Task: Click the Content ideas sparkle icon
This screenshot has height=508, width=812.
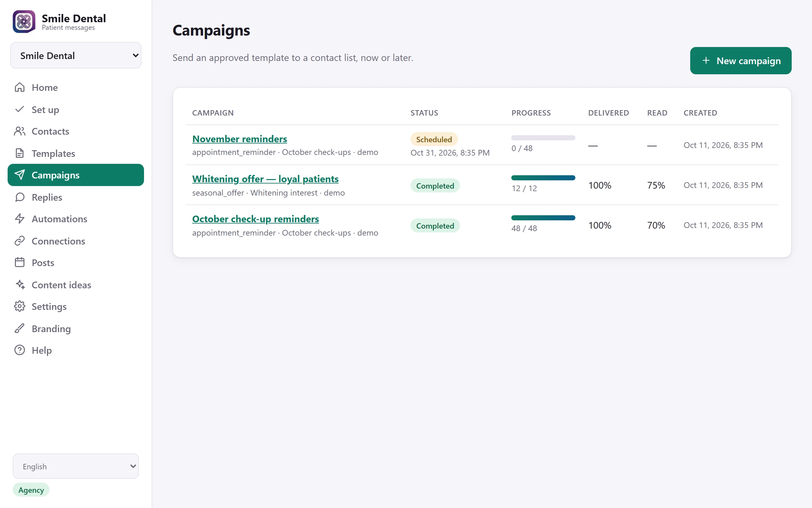Action: pyautogui.click(x=20, y=284)
